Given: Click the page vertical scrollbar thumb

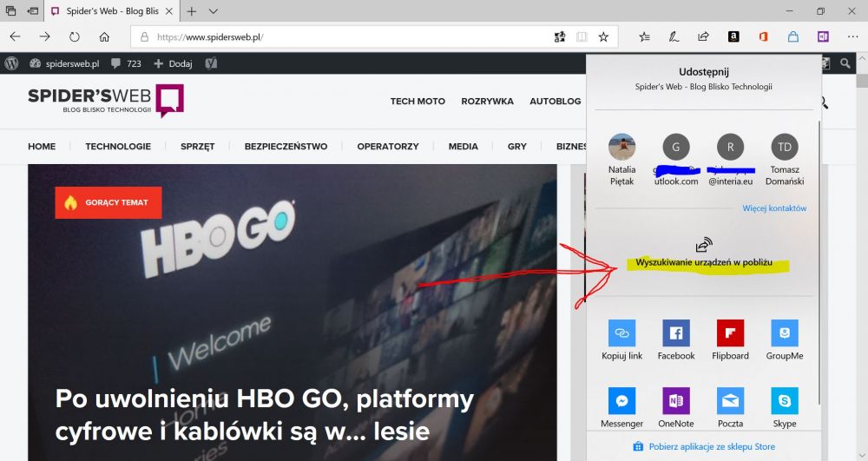Looking at the screenshot, I should 862,81.
